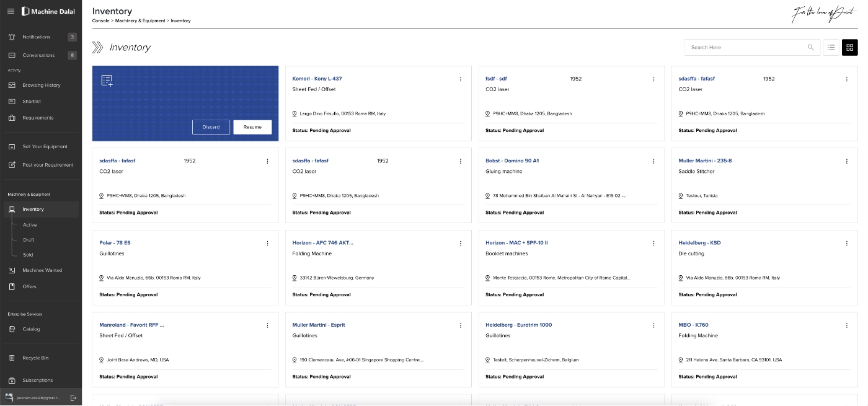Open three-dot menu on Muller Martini - 235-8
The width and height of the screenshot is (868, 406).
847,161
